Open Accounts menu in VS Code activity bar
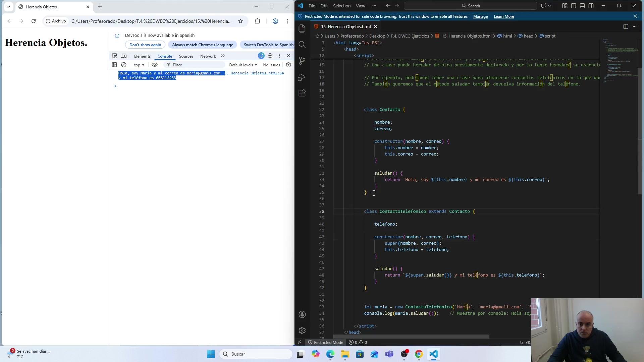 click(302, 314)
